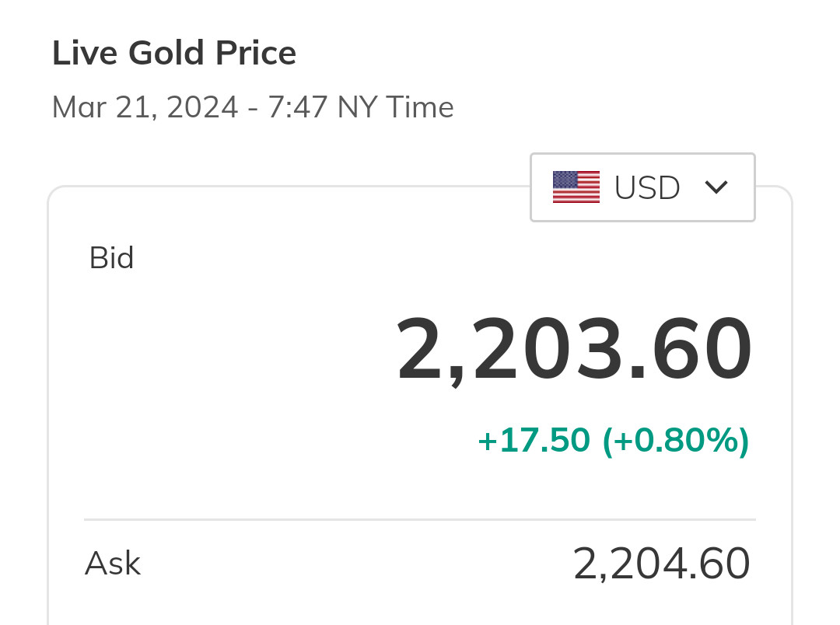Image resolution: width=840 pixels, height=625 pixels.
Task: Click the ask price 2,204.60
Action: click(661, 564)
